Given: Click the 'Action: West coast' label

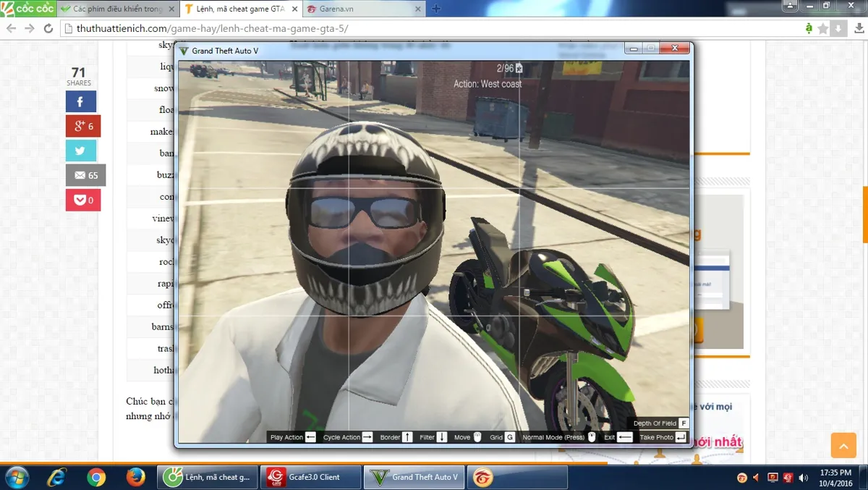Looking at the screenshot, I should click(488, 84).
